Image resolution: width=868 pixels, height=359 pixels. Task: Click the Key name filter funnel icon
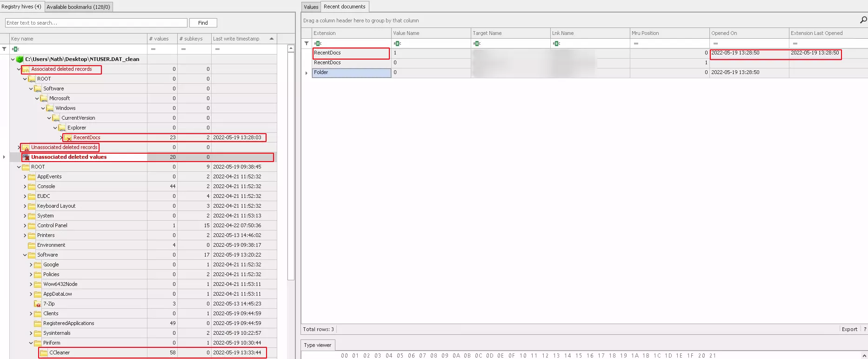tap(4, 49)
